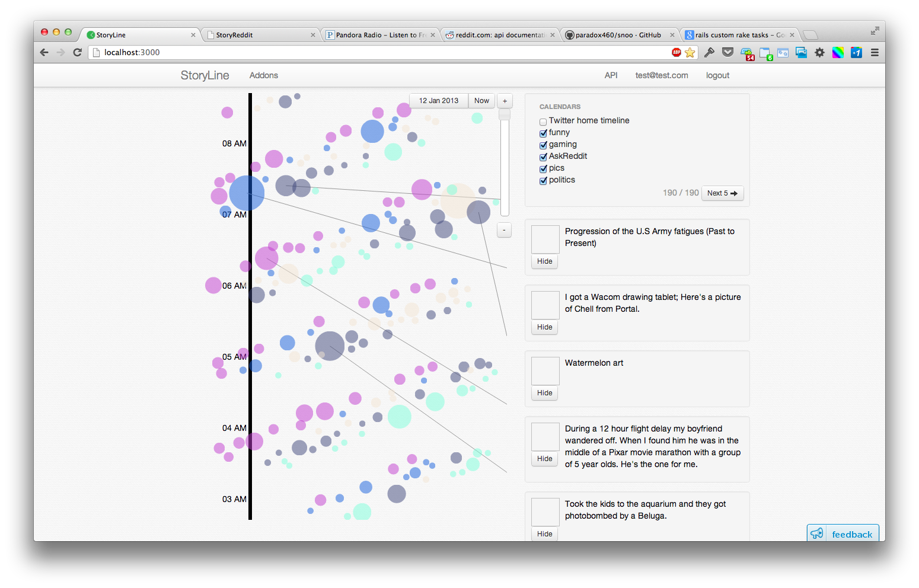Hide the U.S Army fatigues post

point(544,261)
